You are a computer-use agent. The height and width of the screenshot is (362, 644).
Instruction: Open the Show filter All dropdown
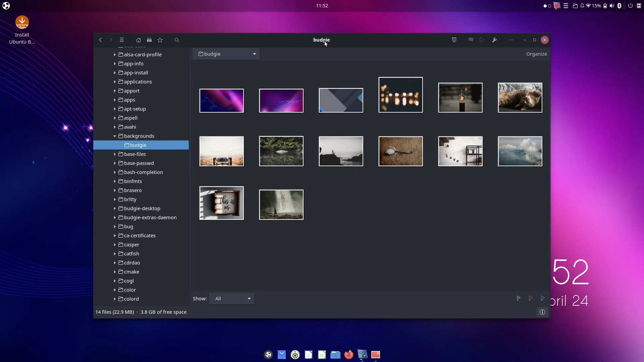231,299
